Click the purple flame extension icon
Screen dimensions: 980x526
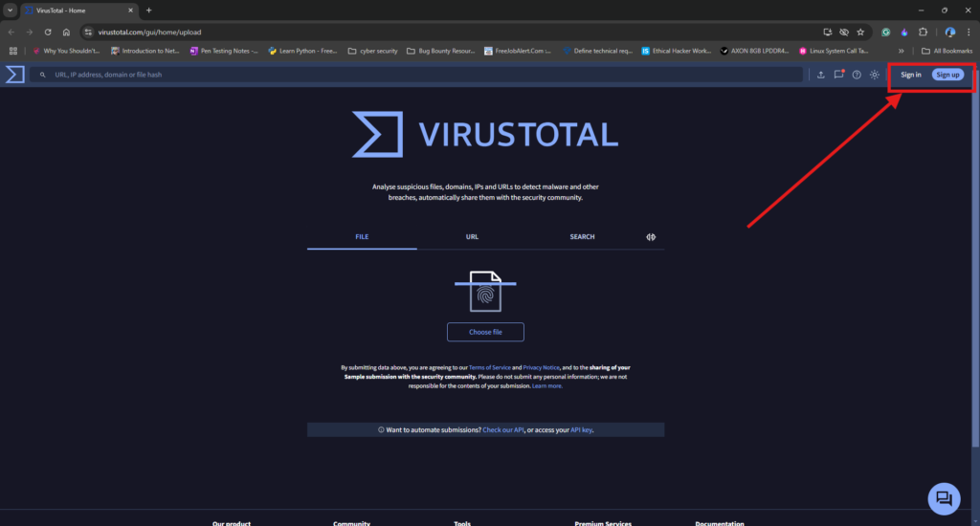coord(904,32)
